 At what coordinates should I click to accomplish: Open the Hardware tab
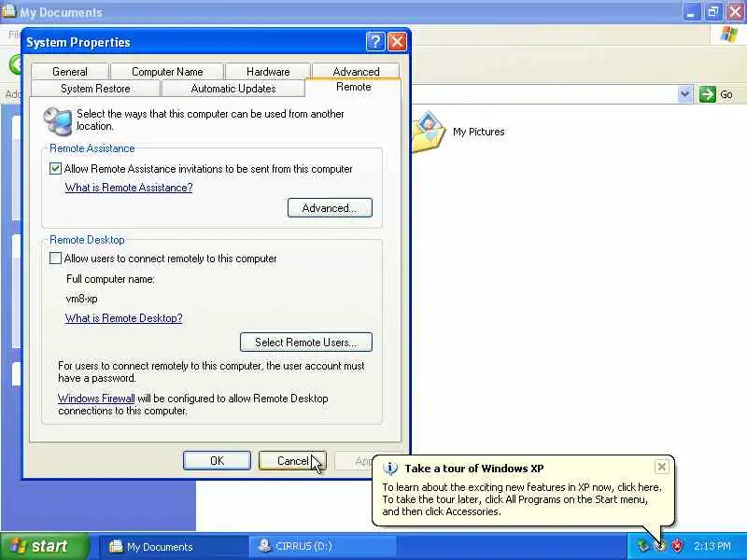coord(268,72)
